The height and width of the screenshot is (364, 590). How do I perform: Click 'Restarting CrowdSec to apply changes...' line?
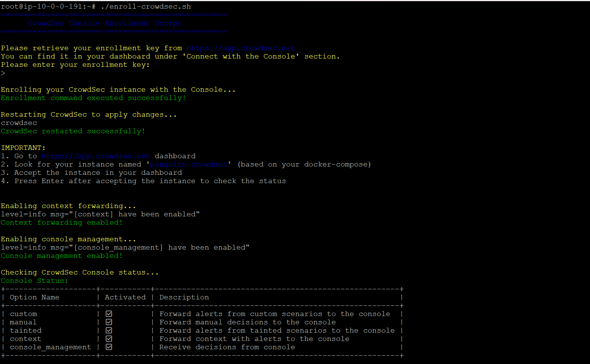(x=89, y=114)
